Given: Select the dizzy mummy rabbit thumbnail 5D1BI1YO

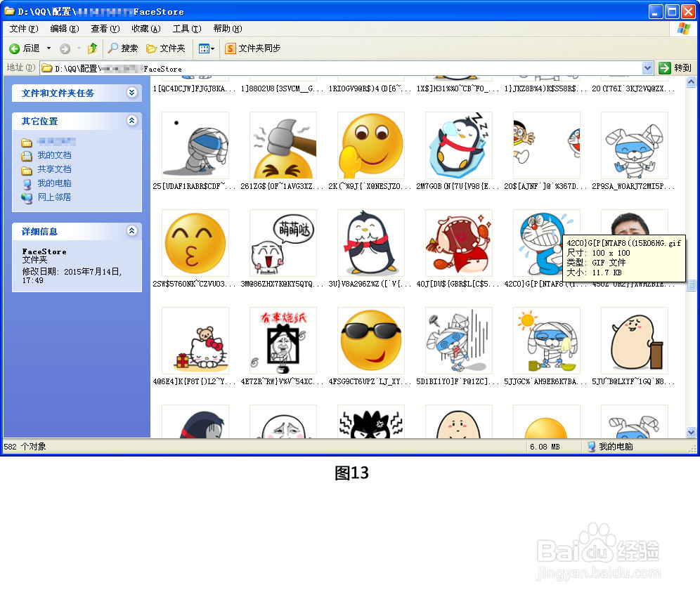Looking at the screenshot, I should (458, 341).
